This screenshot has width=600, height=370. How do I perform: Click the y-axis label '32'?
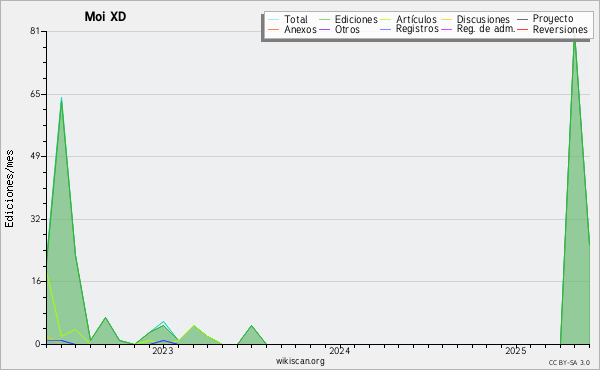point(35,219)
